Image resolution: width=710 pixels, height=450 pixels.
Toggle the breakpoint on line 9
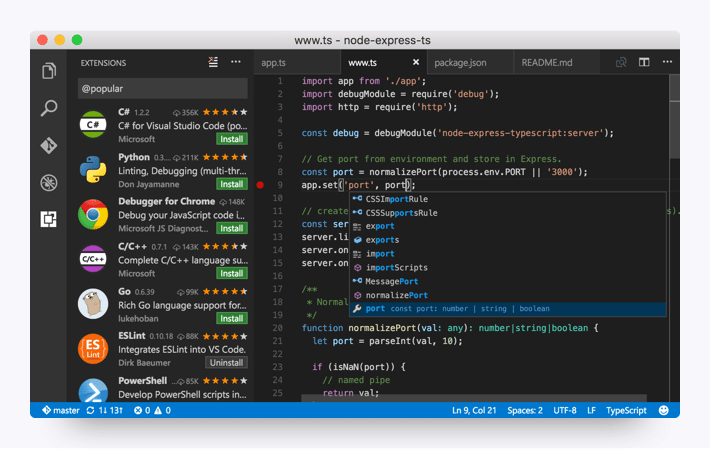[260, 185]
